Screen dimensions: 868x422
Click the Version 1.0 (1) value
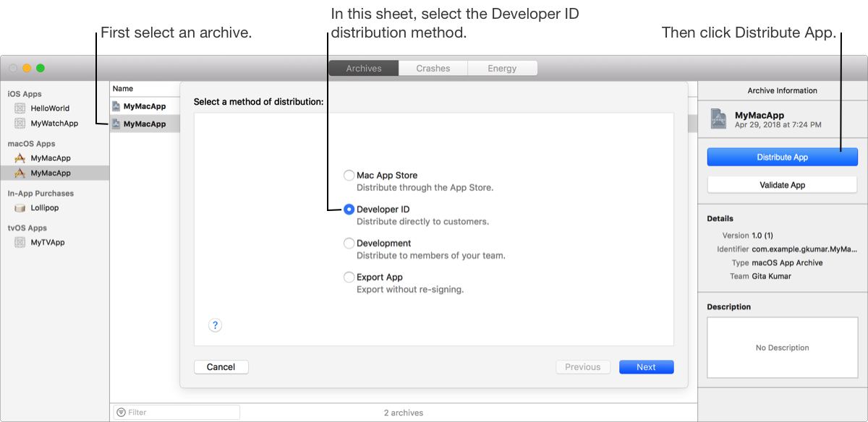click(762, 236)
